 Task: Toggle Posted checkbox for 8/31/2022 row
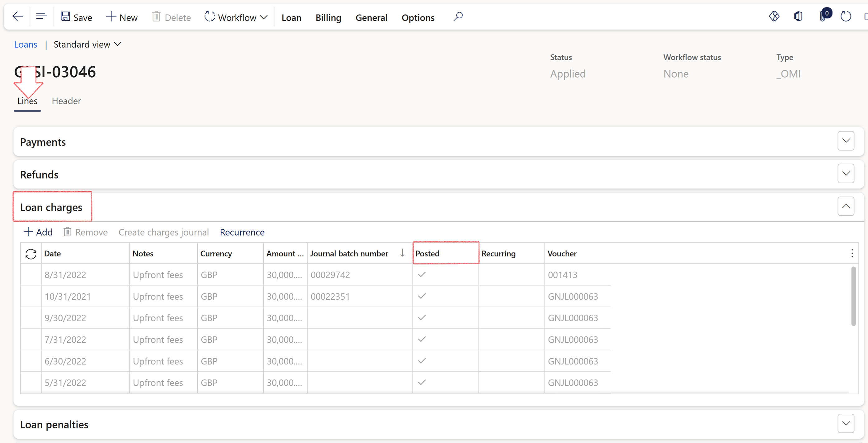click(422, 275)
